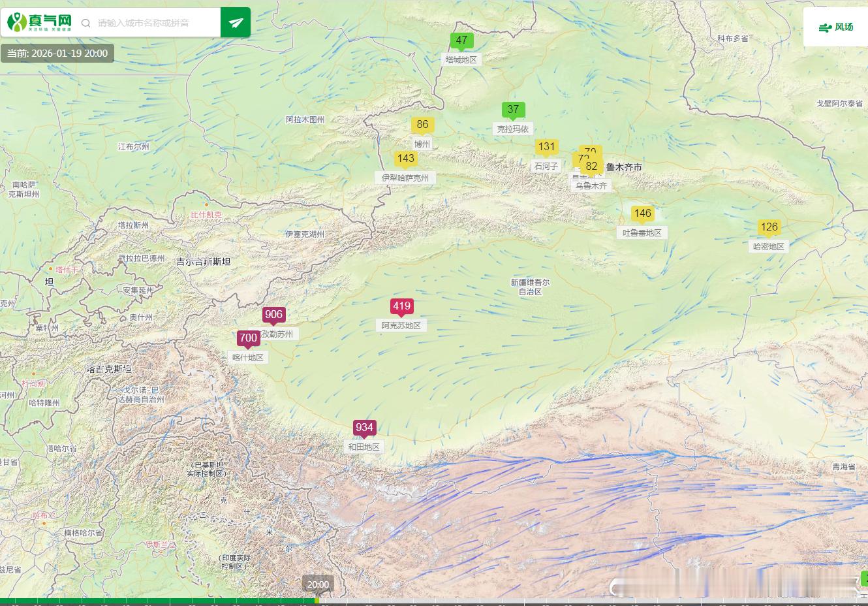Click the yellow current-time handle on timeline
The height and width of the screenshot is (606, 868).
[x=317, y=601]
